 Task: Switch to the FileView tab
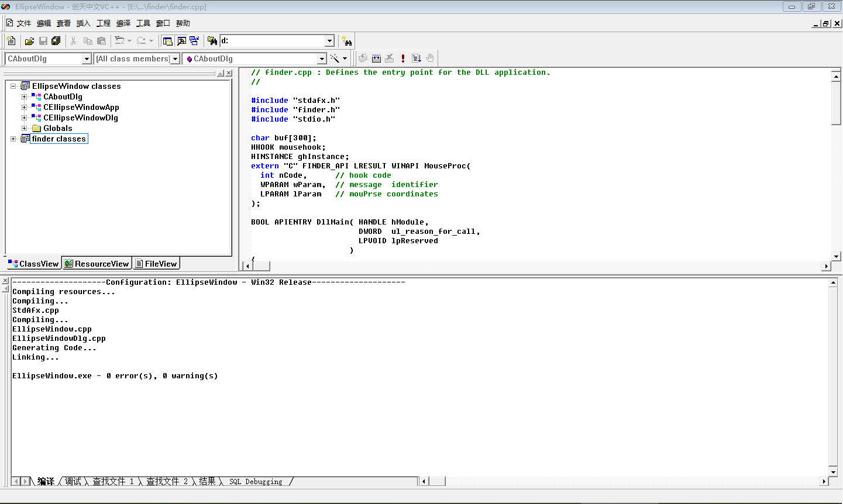coord(156,264)
